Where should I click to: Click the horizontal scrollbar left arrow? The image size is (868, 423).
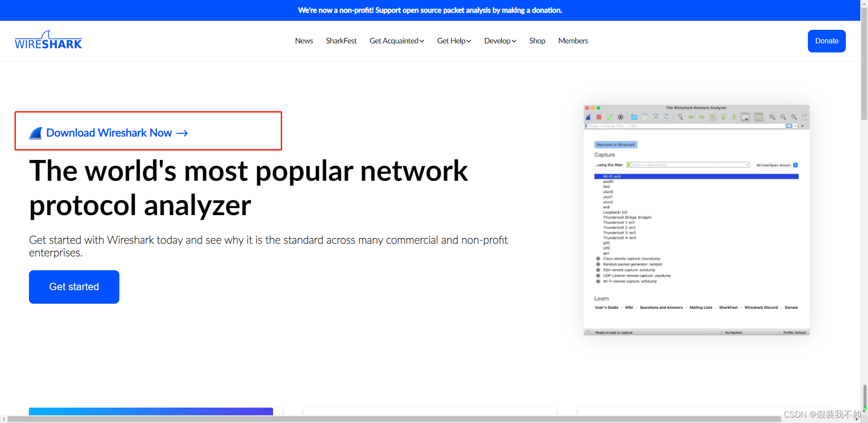4,419
